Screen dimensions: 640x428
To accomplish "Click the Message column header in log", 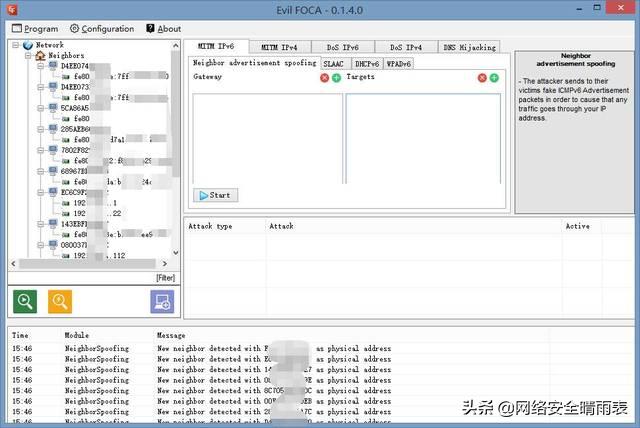I will tap(171, 335).
